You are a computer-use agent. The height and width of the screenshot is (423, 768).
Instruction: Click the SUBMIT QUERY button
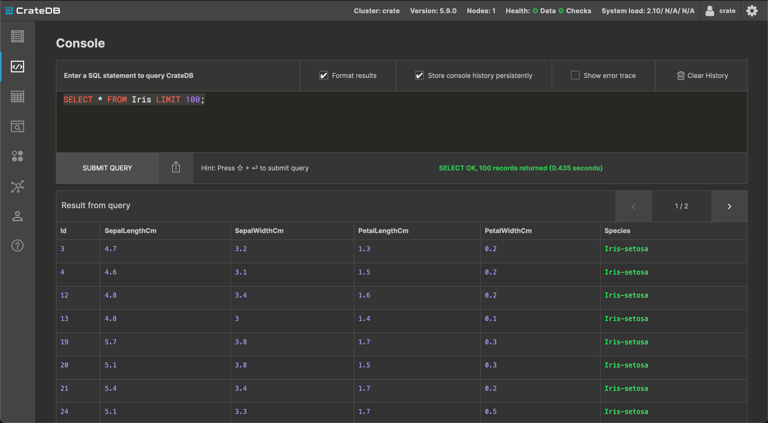[107, 168]
